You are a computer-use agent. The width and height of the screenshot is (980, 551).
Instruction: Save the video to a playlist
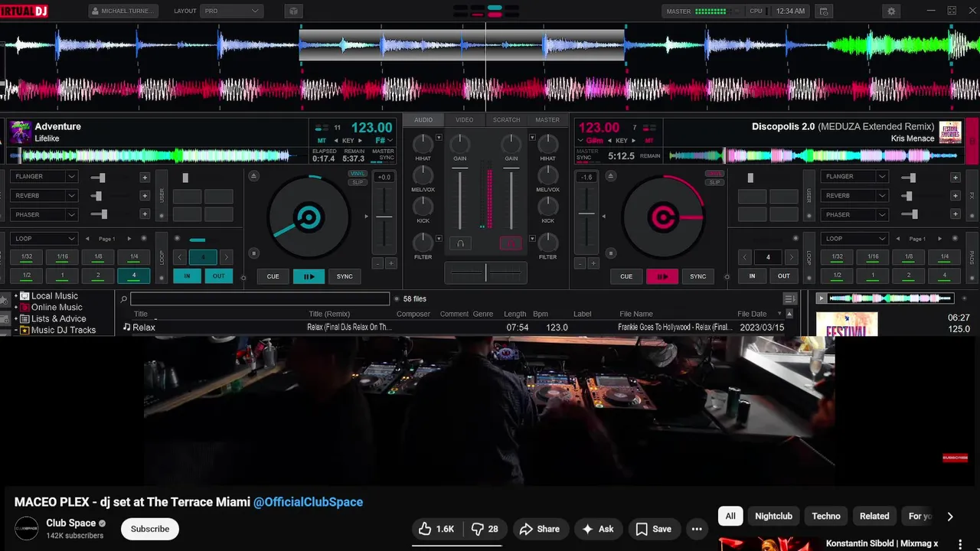click(654, 529)
